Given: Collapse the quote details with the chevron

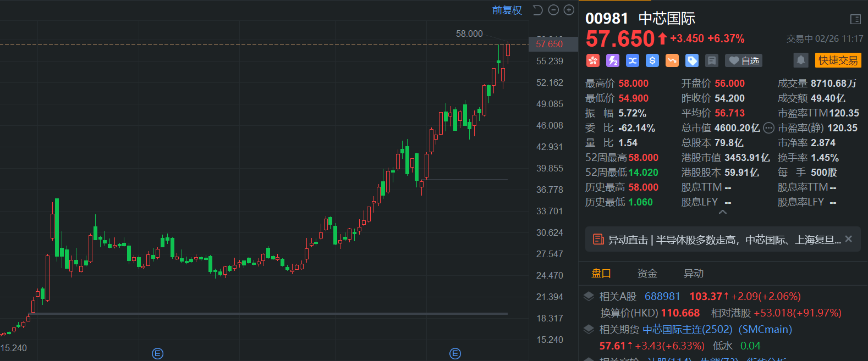Looking at the screenshot, I should click(723, 212).
